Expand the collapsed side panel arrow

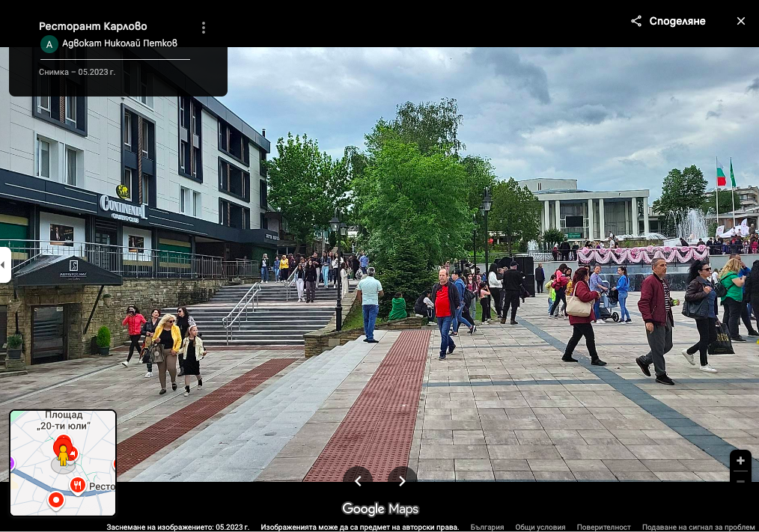(4, 265)
